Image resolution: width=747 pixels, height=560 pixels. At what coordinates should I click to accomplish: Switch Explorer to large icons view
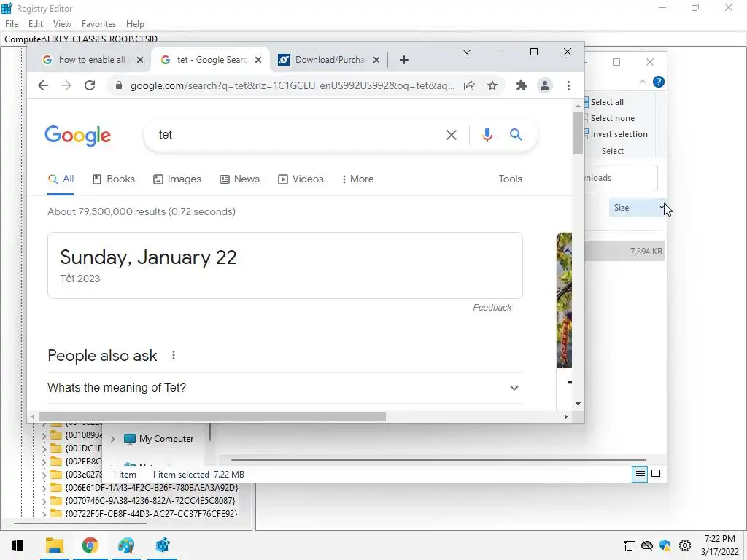pos(656,474)
